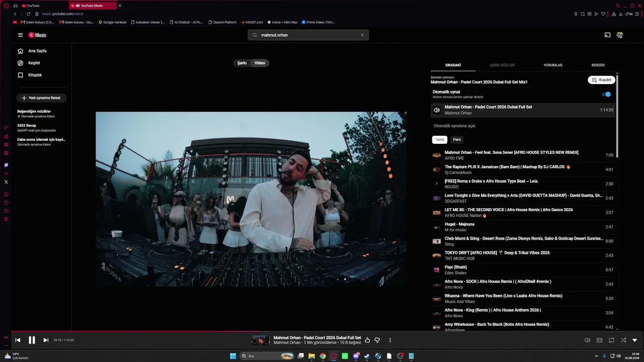Collapse the player page with down arrow
Viewport: 644px width, 362px height.
click(x=635, y=340)
